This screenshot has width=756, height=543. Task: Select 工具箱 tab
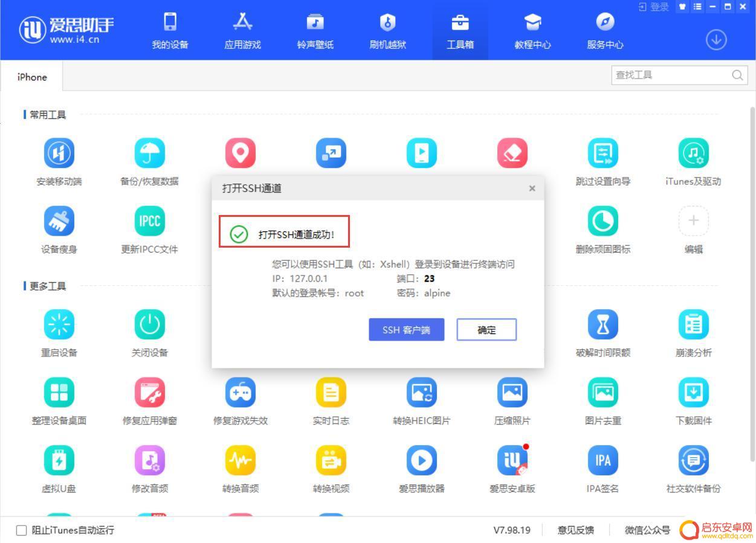point(460,31)
